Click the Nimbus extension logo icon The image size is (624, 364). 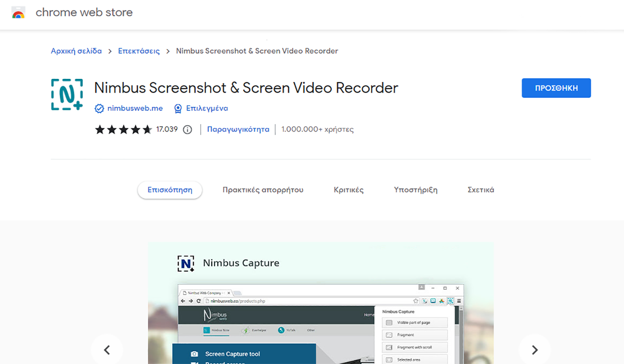coord(67,94)
